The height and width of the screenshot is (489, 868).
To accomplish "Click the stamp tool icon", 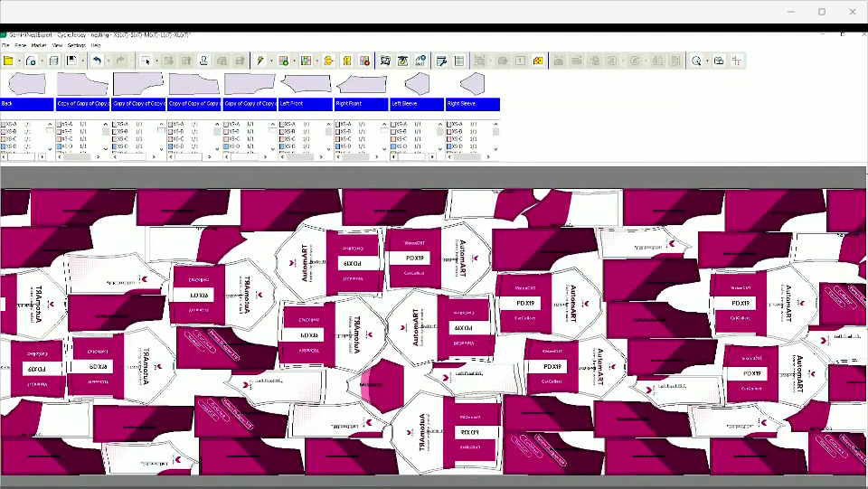I will [x=203, y=61].
